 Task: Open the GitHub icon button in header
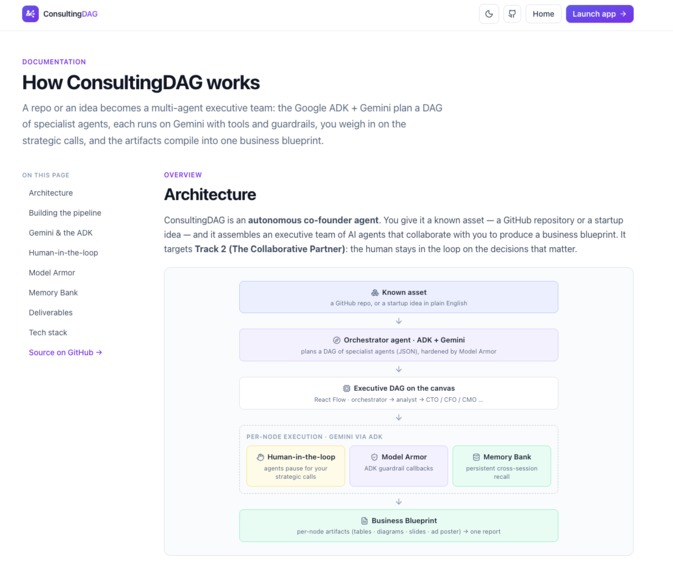coord(512,14)
